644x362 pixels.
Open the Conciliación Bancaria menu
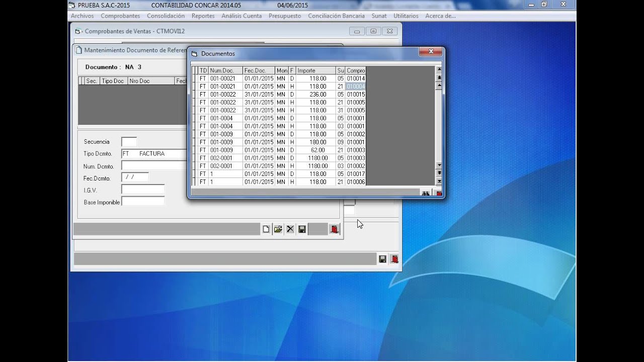[336, 16]
